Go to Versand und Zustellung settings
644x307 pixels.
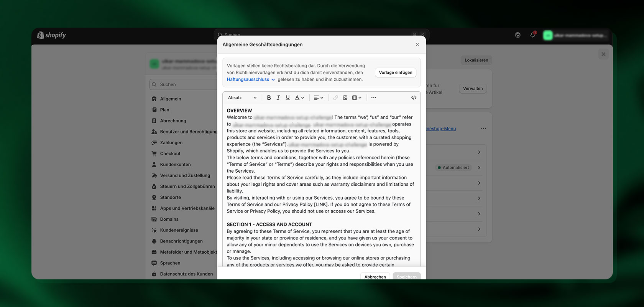pyautogui.click(x=185, y=175)
